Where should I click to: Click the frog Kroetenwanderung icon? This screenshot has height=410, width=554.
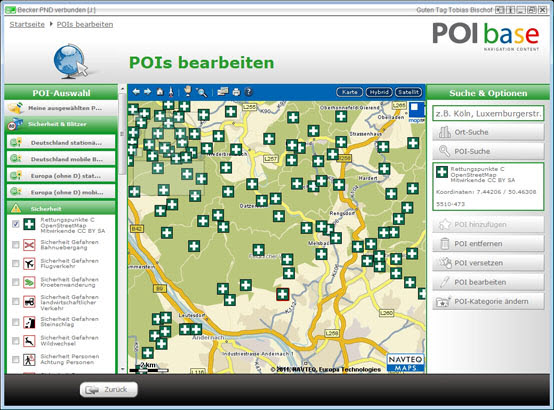point(29,282)
